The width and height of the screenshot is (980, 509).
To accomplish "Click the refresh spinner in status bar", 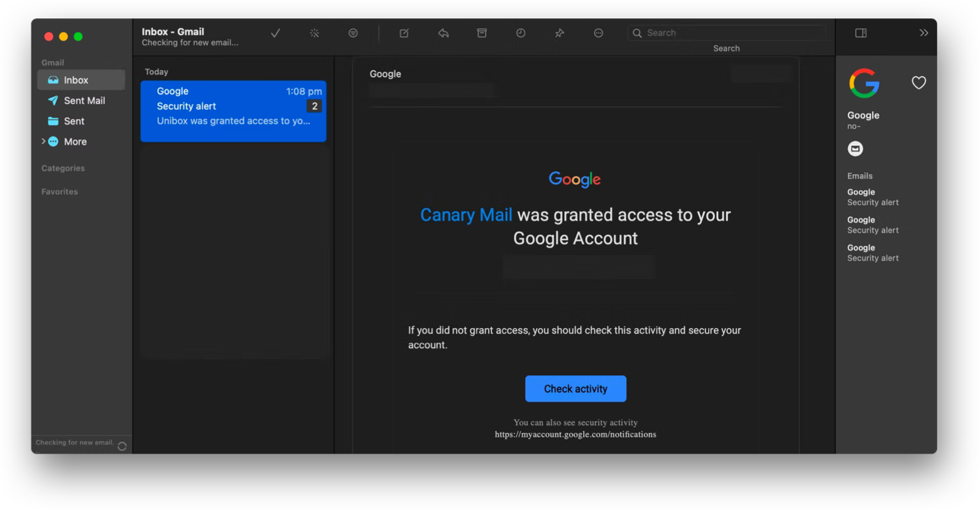I will pos(122,446).
